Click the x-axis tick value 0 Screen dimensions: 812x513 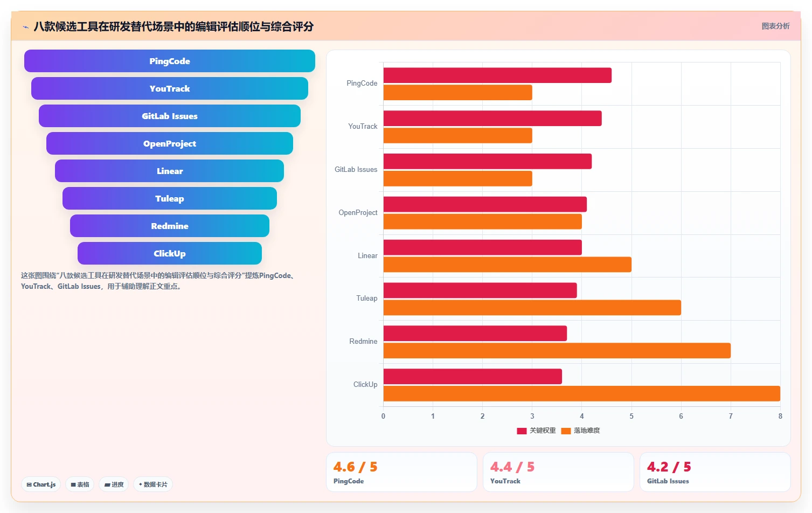383,416
